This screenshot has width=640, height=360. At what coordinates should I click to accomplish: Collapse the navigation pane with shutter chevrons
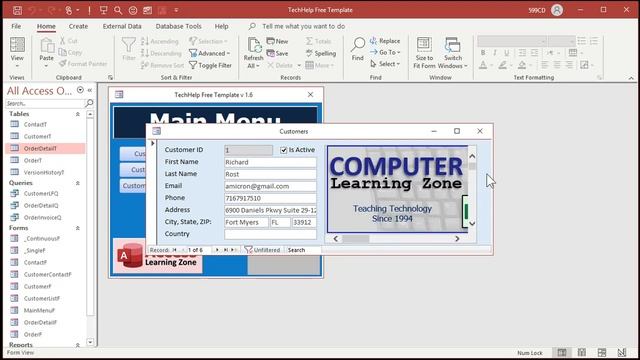point(90,90)
